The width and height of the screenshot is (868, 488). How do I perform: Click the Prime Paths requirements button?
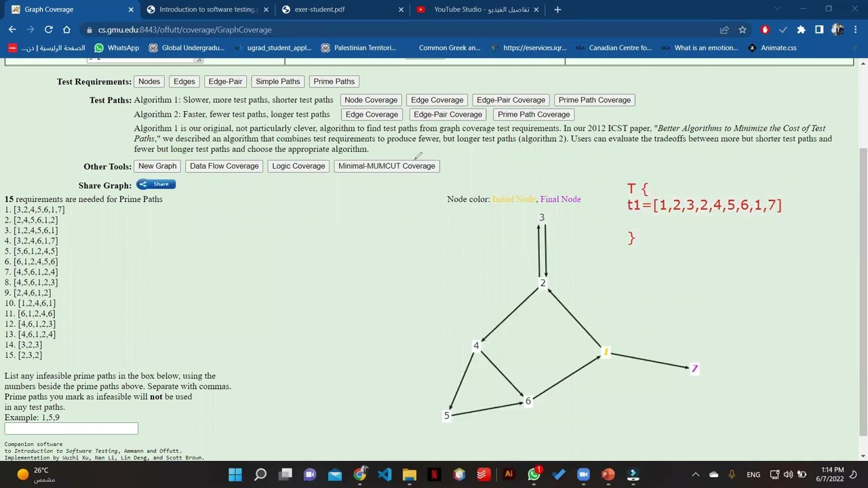click(x=334, y=81)
